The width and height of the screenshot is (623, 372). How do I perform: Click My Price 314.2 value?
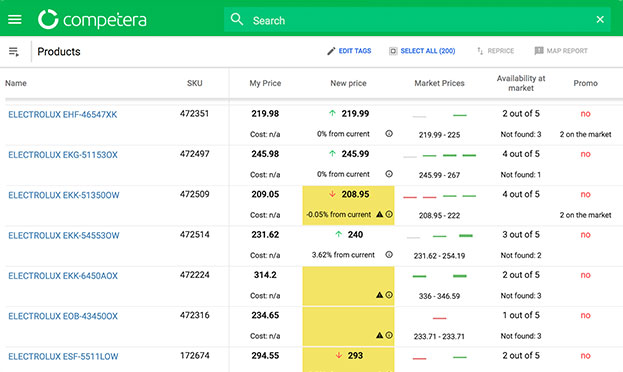click(265, 275)
